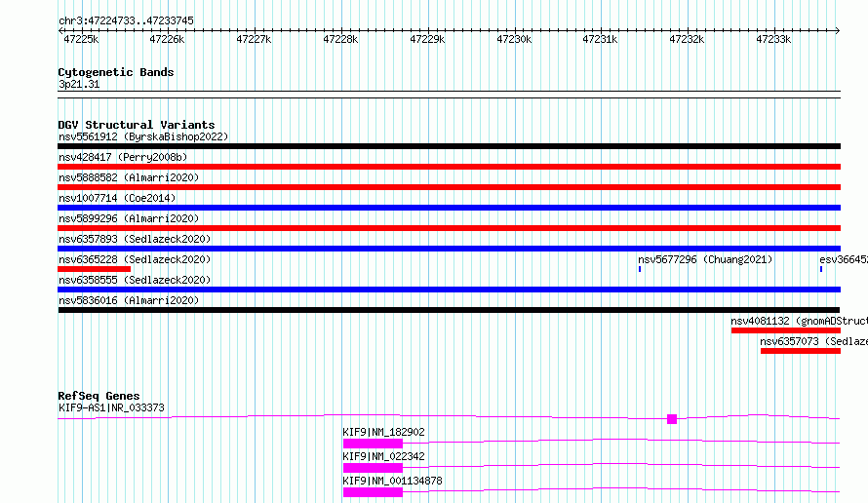
Task: Select the blue nsv6358555 variant bar
Action: click(449, 290)
